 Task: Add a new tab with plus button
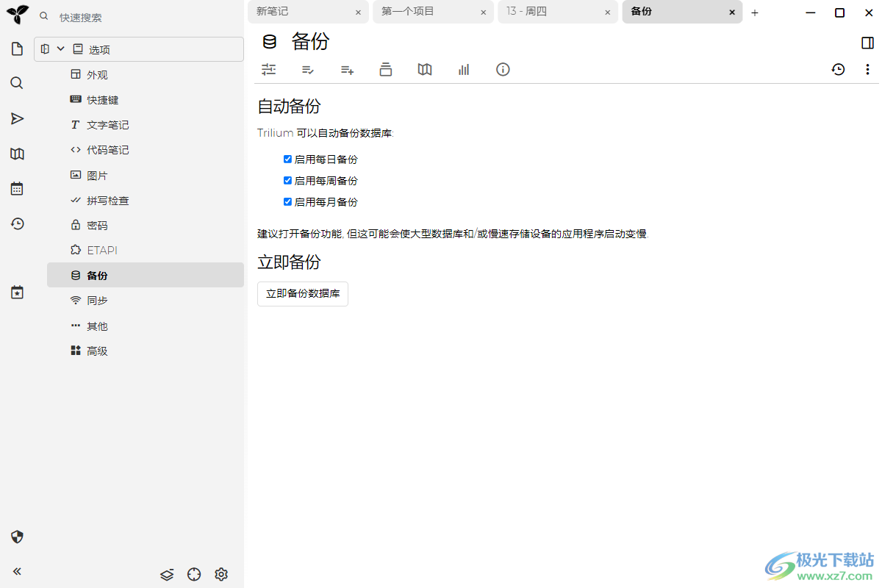[x=755, y=12]
